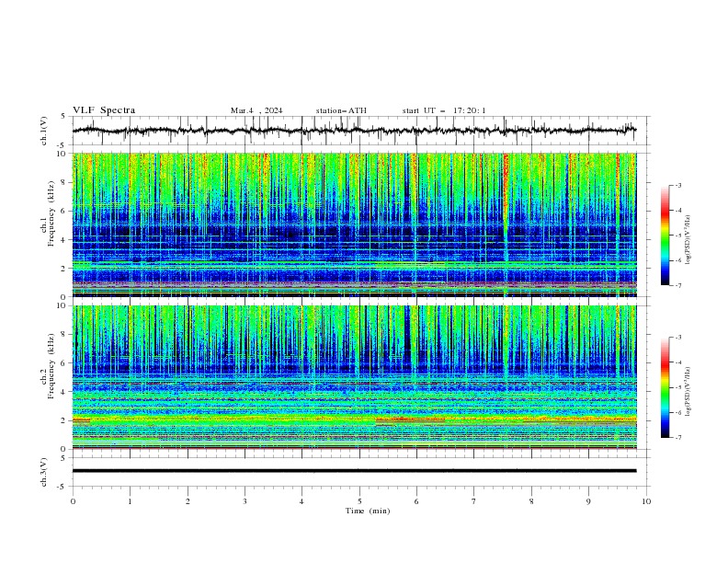
Task: Select the upper color bar's log(PSD) unit label
Action: (x=688, y=240)
